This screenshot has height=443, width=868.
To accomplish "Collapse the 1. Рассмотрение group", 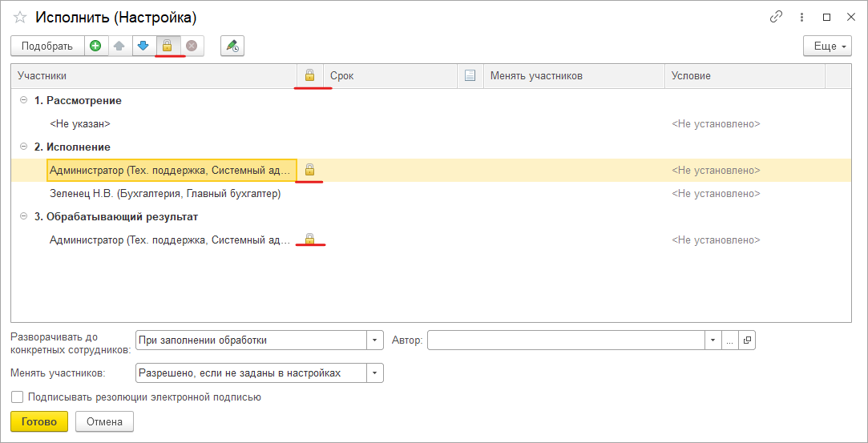I will (x=23, y=101).
